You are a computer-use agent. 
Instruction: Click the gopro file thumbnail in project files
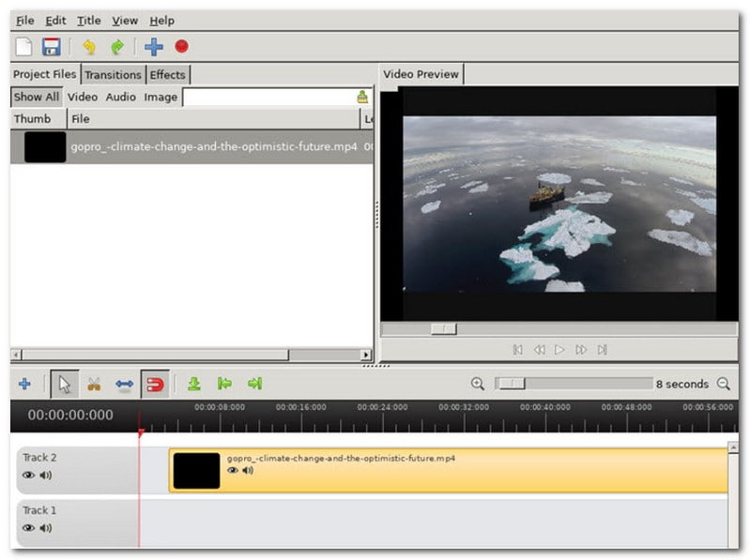pyautogui.click(x=45, y=147)
